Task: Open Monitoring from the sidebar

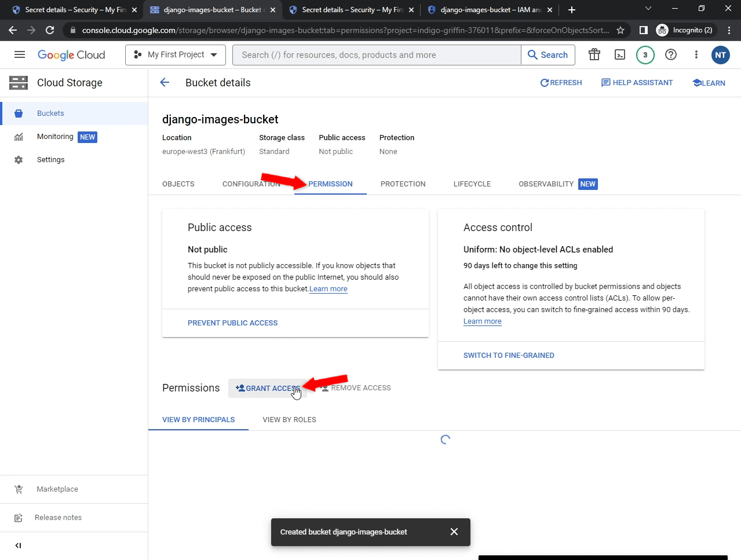Action: (x=54, y=137)
